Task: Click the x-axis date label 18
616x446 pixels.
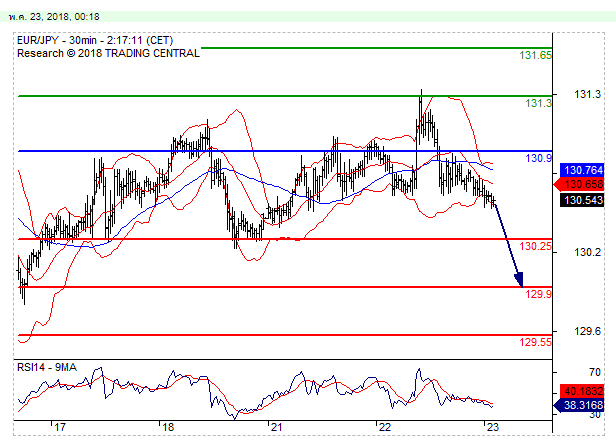Action: (168, 428)
